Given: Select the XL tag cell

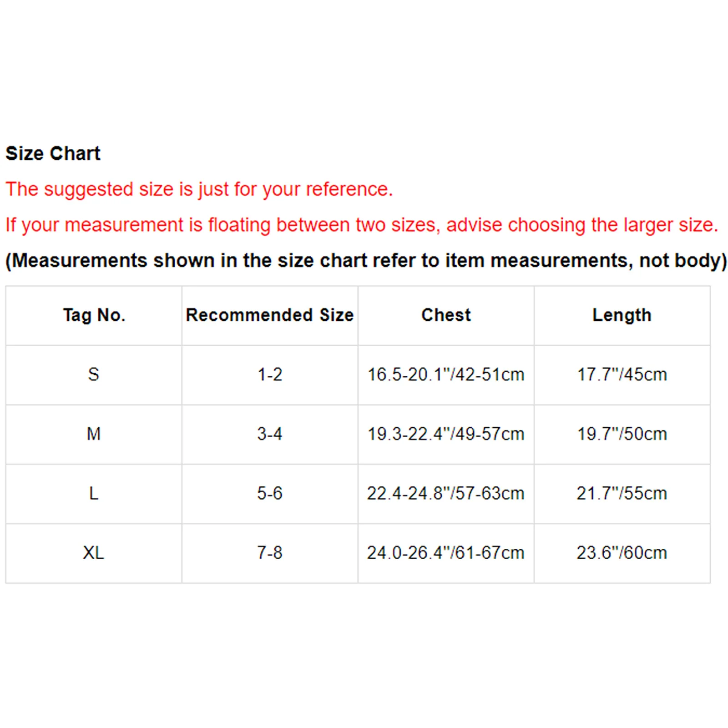Looking at the screenshot, I should (94, 553).
